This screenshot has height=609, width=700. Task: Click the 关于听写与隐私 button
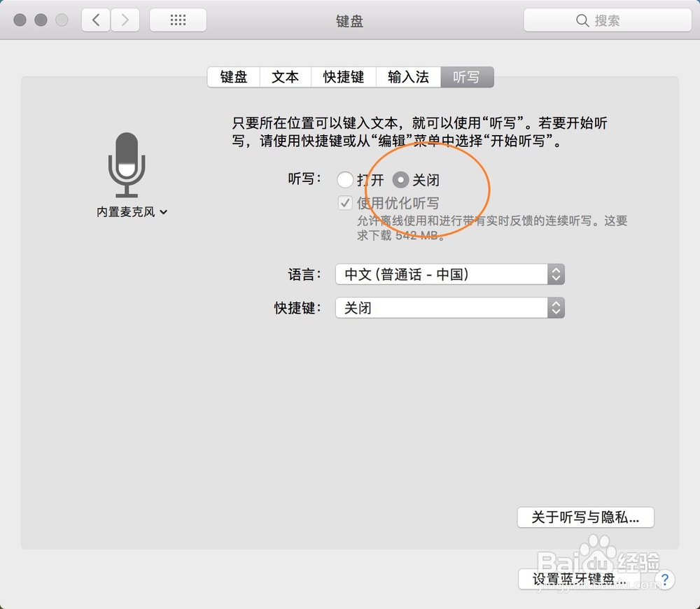coord(585,517)
